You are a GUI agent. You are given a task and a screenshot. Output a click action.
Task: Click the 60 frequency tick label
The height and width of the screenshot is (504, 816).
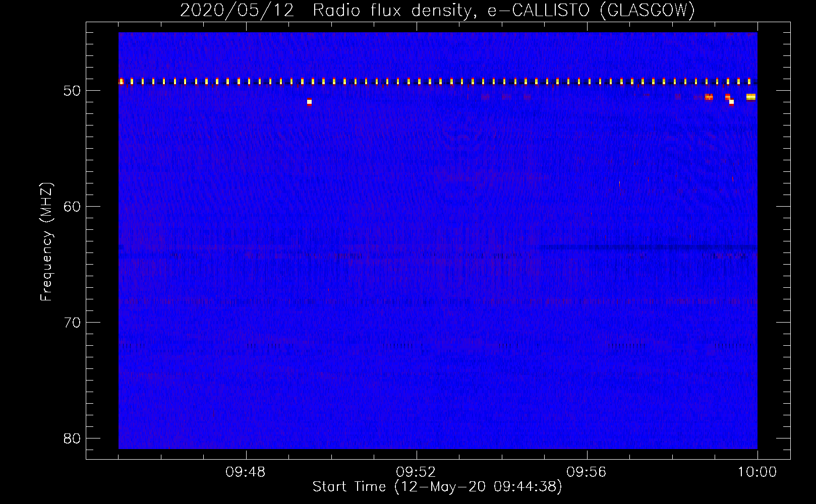click(x=72, y=207)
